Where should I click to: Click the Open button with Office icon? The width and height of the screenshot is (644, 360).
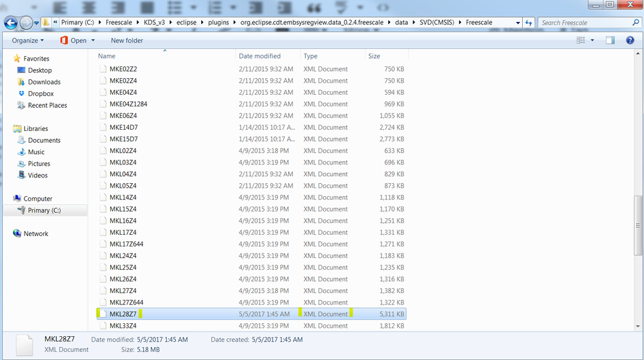pyautogui.click(x=73, y=40)
